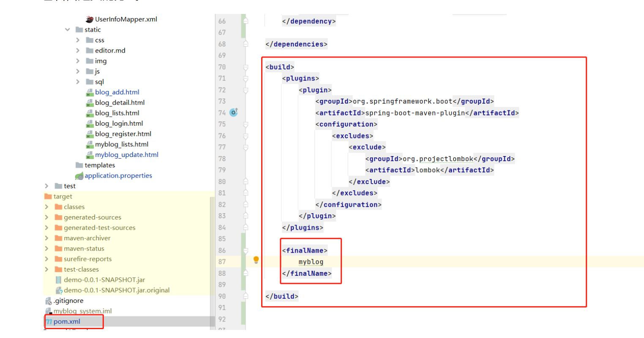Click the finalName opening tag
644x338 pixels.
click(305, 250)
